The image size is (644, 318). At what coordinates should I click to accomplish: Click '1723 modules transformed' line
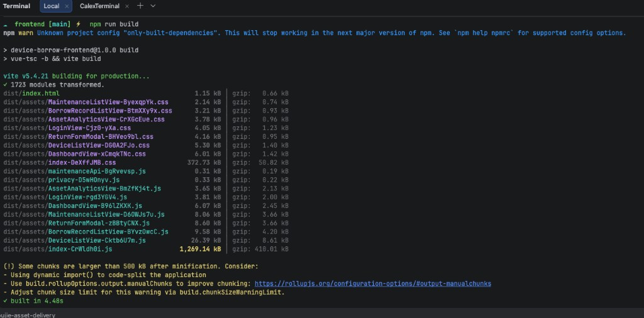click(54, 85)
